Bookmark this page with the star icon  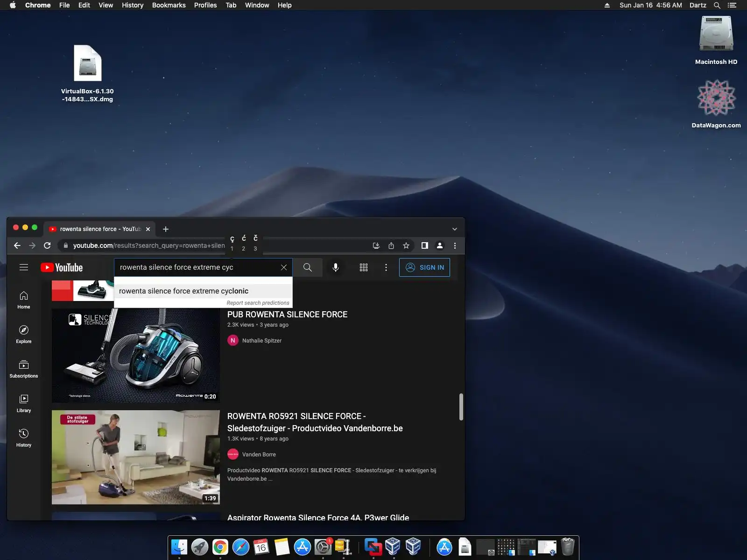pos(406,245)
